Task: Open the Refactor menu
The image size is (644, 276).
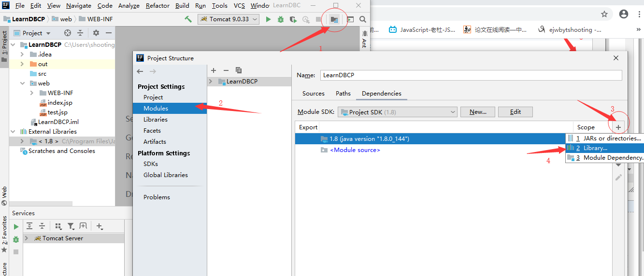Action: 157,6
